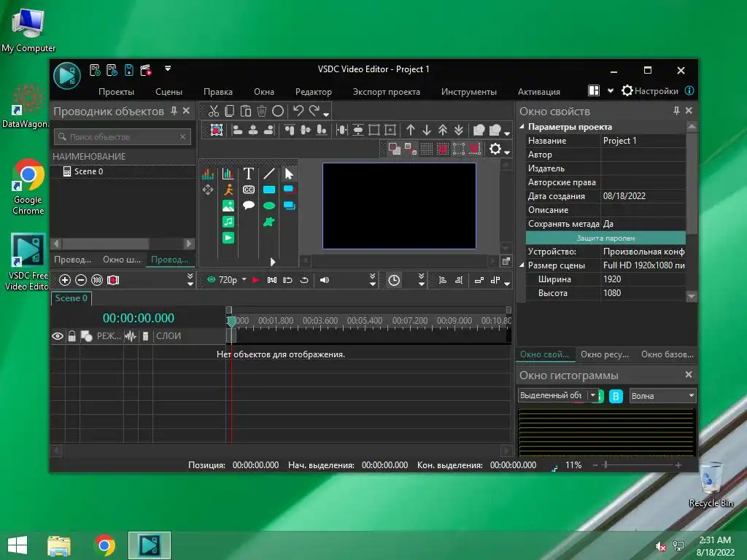This screenshot has width=747, height=560.
Task: Insert video using the green play icon
Action: click(x=228, y=238)
